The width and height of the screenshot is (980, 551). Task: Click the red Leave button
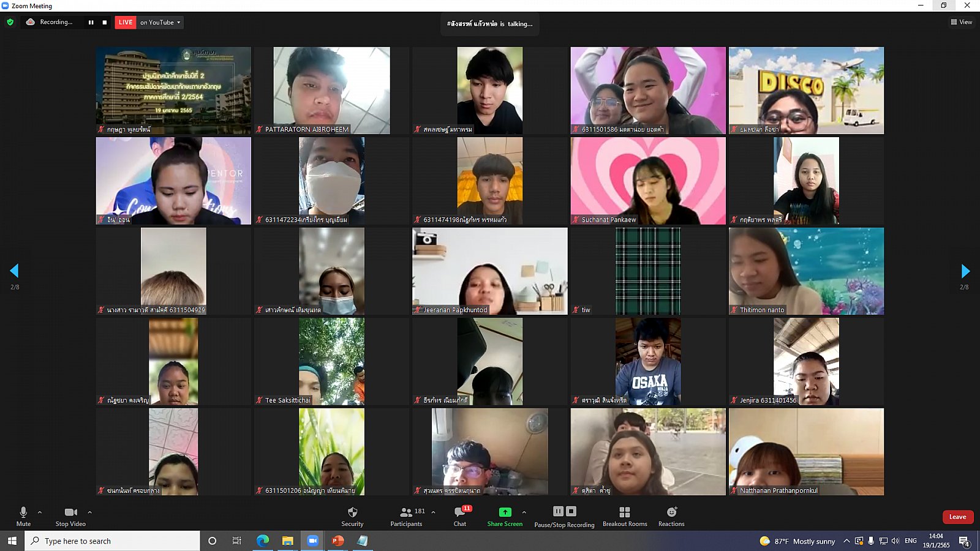[x=957, y=517]
